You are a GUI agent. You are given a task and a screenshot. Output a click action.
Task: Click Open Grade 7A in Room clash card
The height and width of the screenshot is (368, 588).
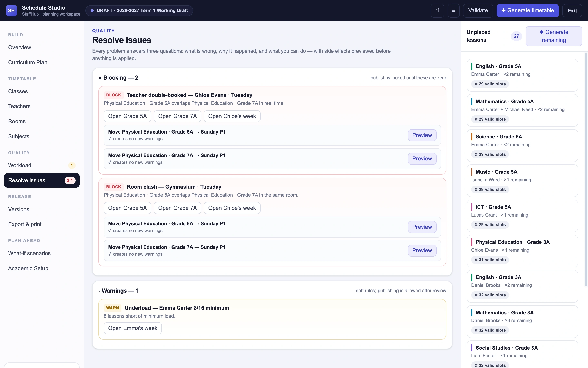coord(177,208)
